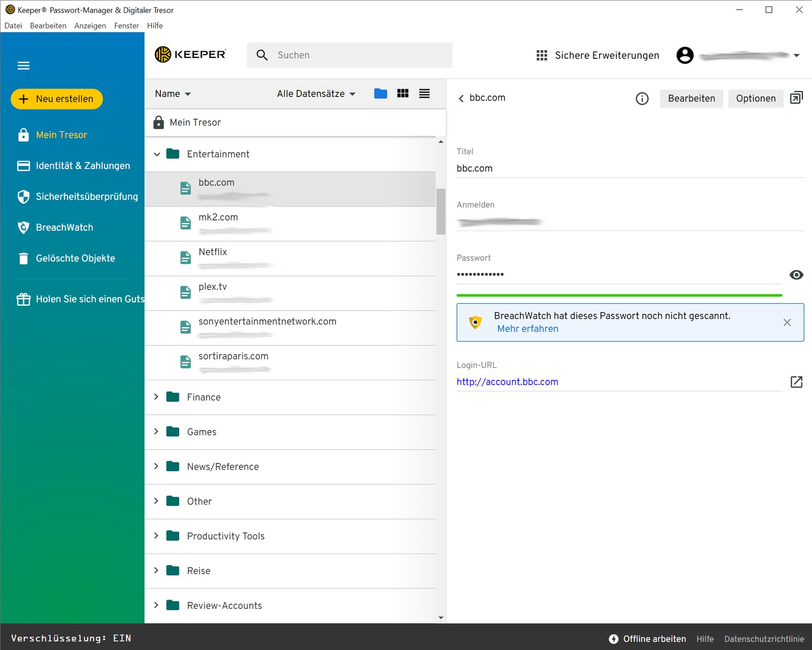Reveal the password with the eye icon
The width and height of the screenshot is (812, 650).
(x=796, y=275)
